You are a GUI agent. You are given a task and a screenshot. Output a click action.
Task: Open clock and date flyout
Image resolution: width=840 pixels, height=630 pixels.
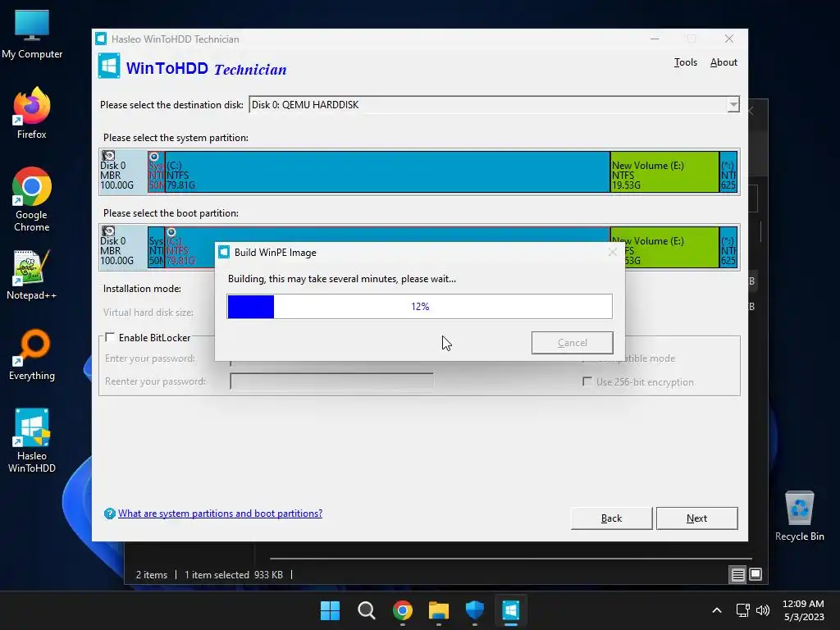(x=803, y=610)
